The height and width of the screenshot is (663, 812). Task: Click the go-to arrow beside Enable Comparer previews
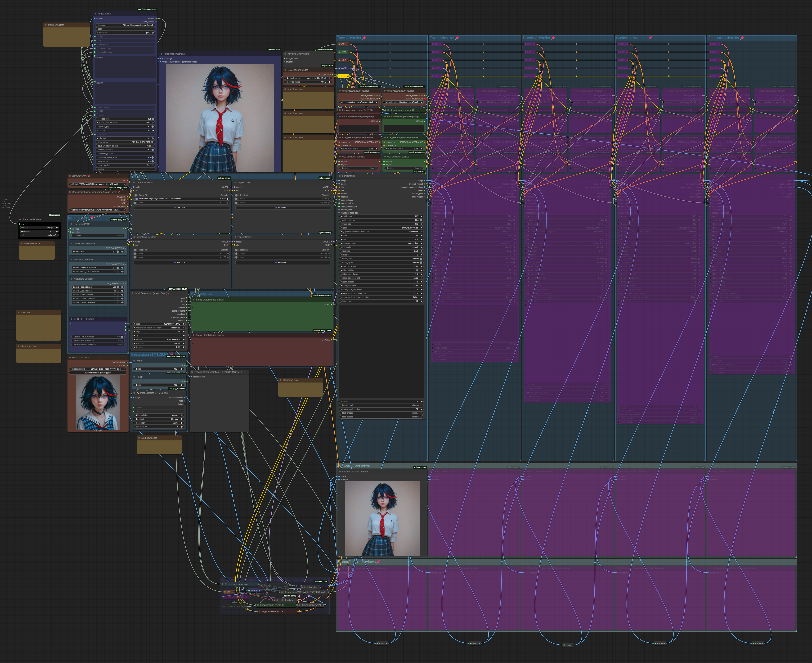pyautogui.click(x=122, y=268)
